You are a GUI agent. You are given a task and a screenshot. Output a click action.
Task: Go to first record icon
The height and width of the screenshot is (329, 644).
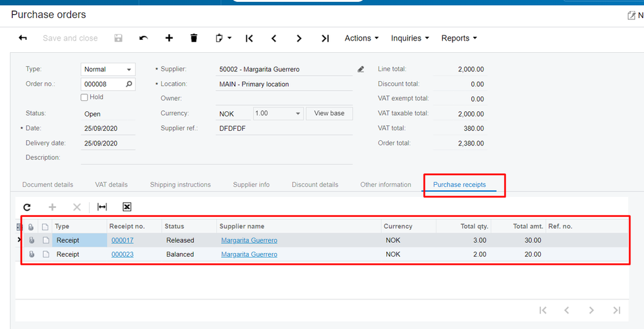coord(249,39)
